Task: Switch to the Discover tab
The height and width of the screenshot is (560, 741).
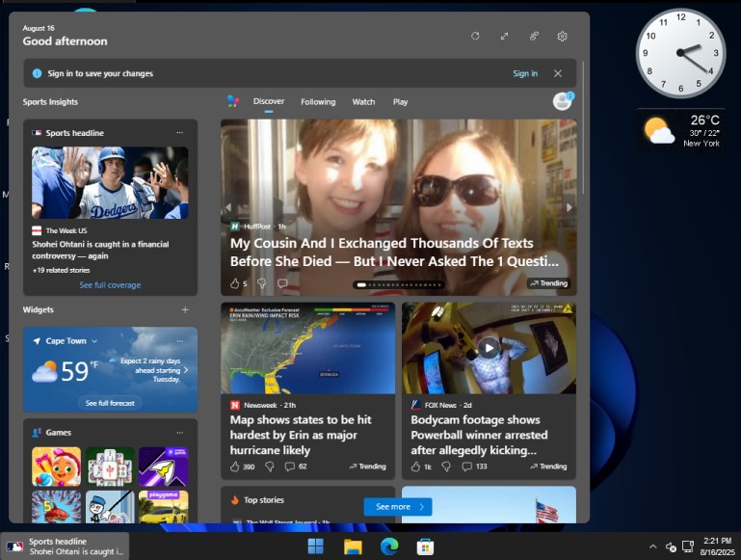Action: (269, 101)
